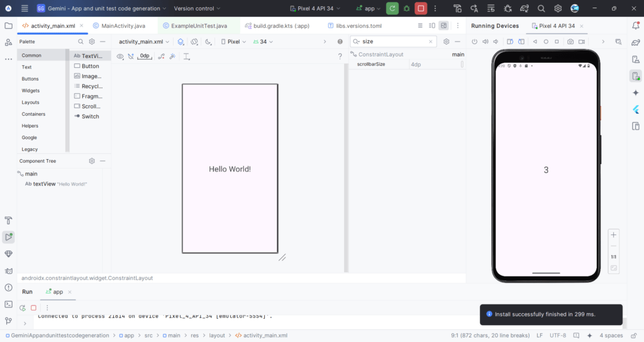
Task: Zoom in emulator with plus button
Action: (614, 235)
